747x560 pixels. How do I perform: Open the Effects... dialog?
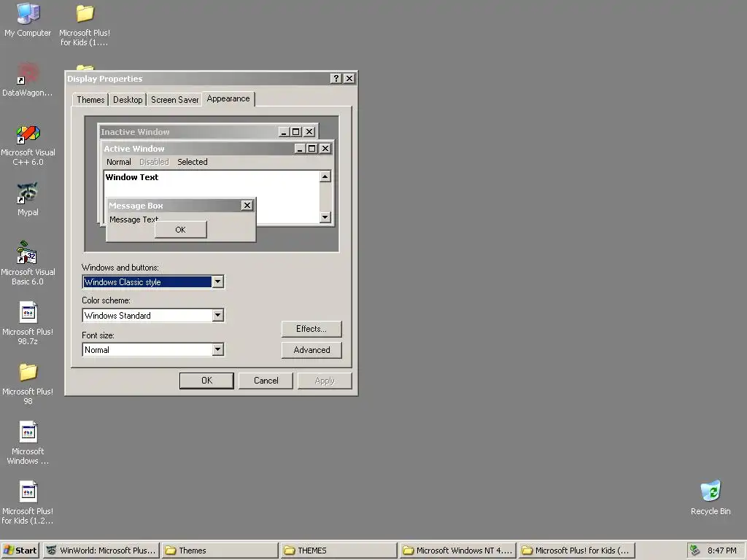point(311,329)
